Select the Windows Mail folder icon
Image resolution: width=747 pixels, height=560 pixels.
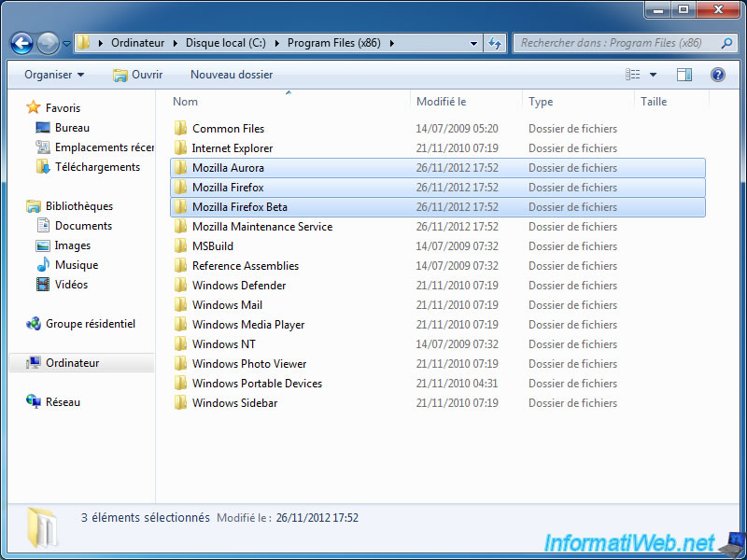[180, 305]
